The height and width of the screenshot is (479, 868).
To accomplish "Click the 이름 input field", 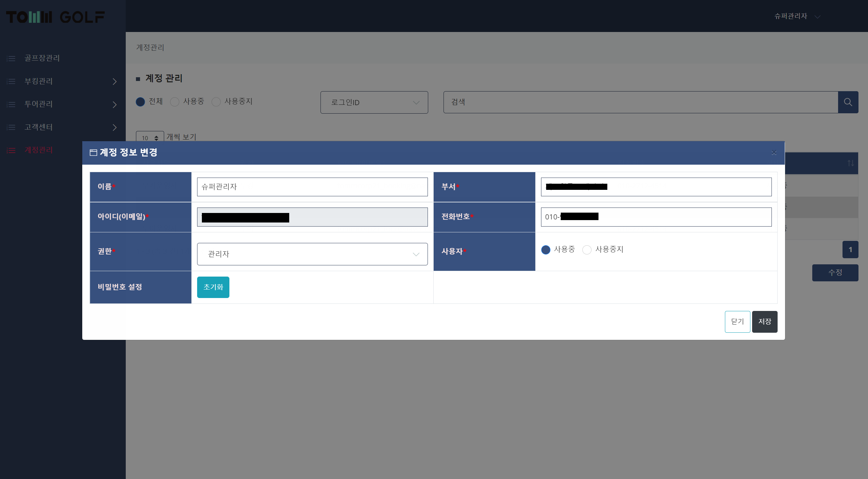I will point(312,187).
